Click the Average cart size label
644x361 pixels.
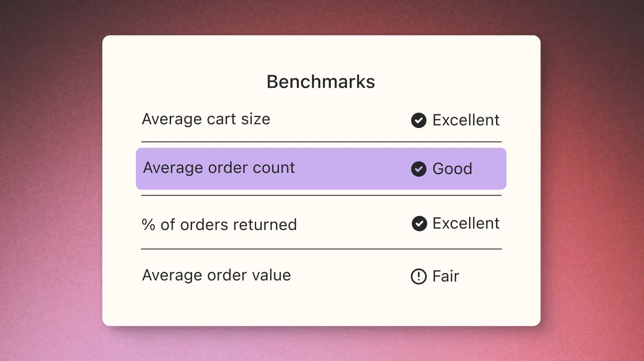click(206, 119)
